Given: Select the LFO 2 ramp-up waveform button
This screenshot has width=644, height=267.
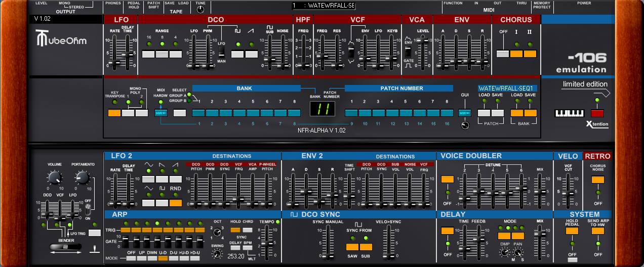Looking at the screenshot, I should 176,179.
